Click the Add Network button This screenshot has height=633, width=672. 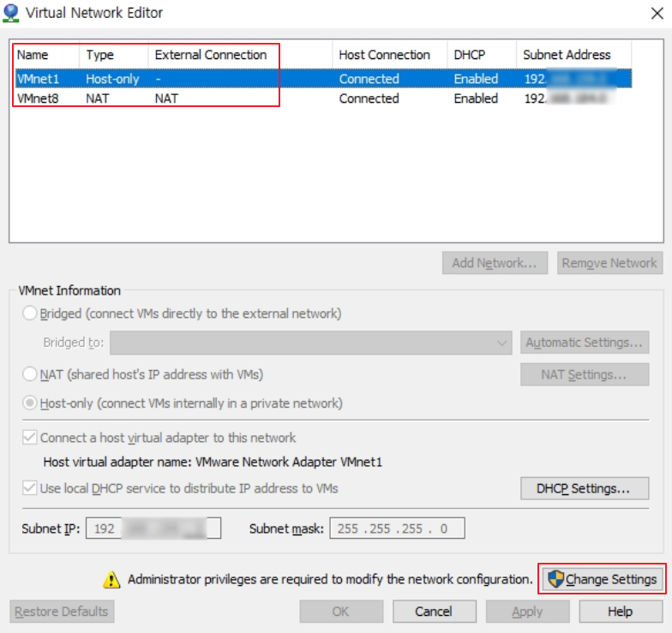pyautogui.click(x=495, y=262)
